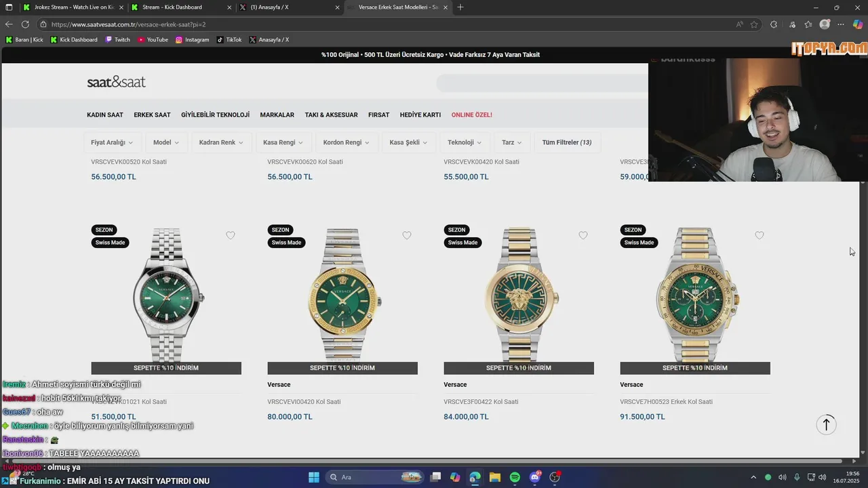Image resolution: width=868 pixels, height=488 pixels.
Task: Open Twitch bookmark
Action: point(117,39)
